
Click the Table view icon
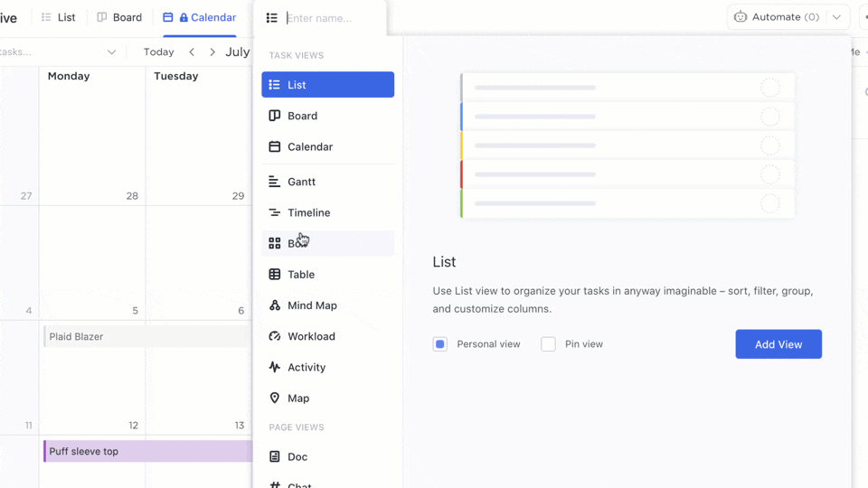[x=275, y=275]
